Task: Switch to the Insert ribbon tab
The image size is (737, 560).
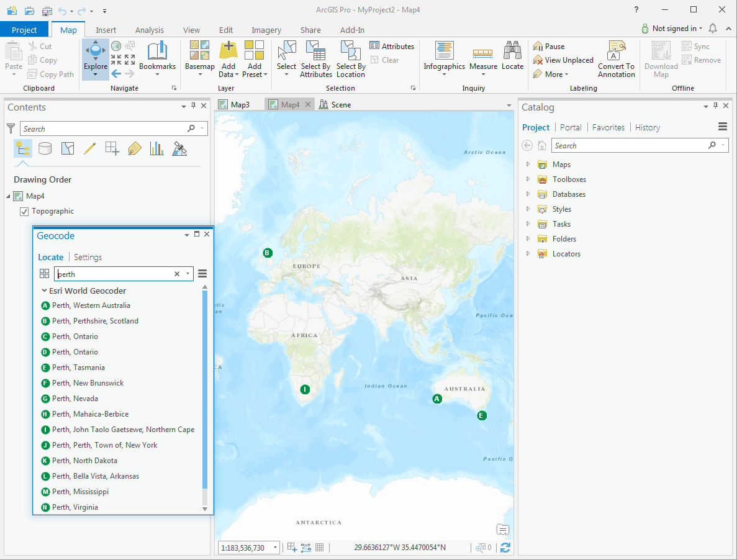Action: (106, 30)
